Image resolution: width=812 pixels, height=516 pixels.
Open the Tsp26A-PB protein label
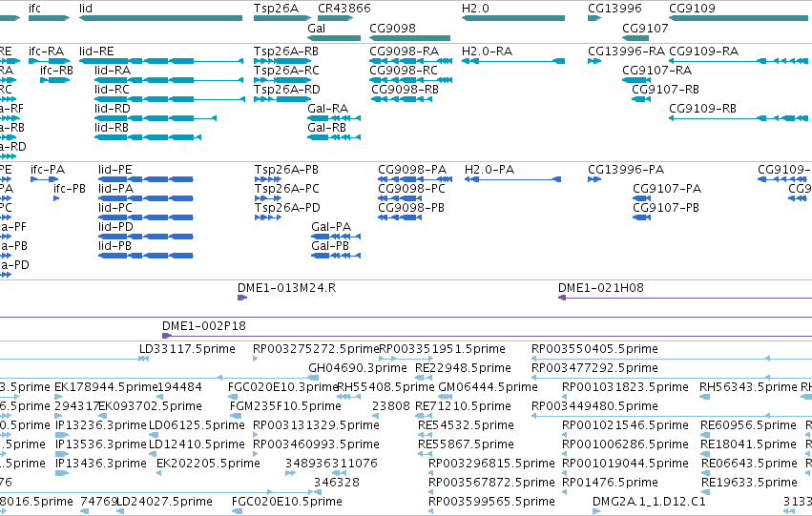286,170
